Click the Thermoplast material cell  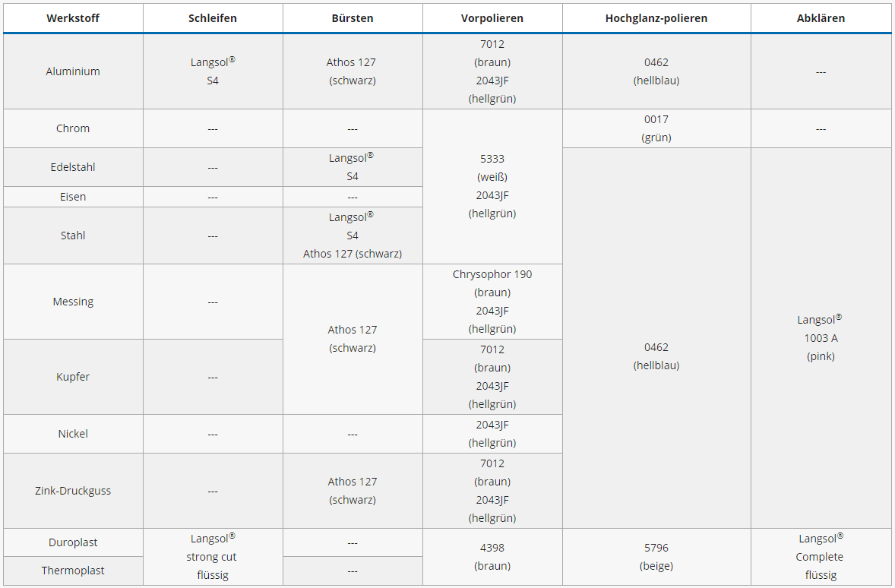coord(73,571)
